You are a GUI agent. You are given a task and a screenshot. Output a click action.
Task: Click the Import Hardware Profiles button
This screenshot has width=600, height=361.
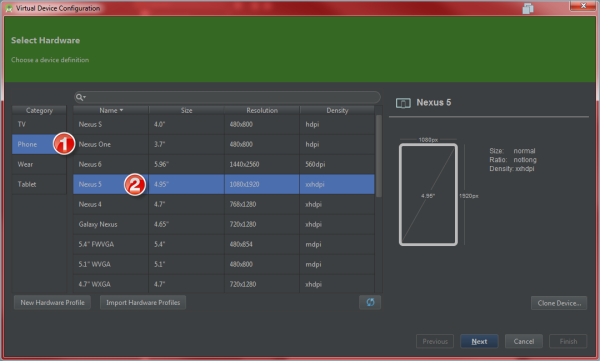(x=143, y=302)
